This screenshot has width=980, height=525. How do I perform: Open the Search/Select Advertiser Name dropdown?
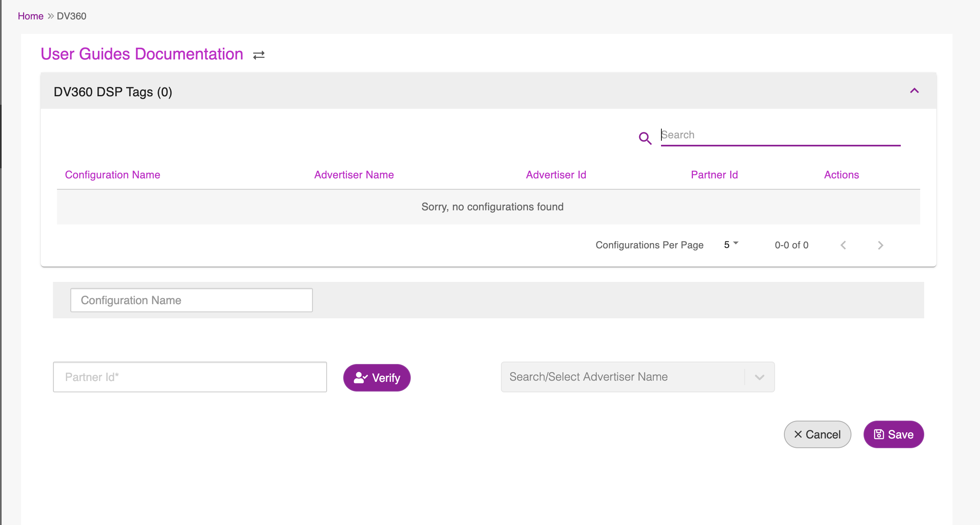638,377
